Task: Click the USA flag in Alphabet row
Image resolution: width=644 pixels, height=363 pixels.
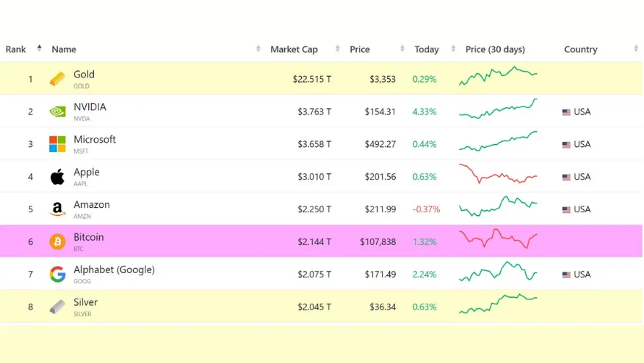Action: pyautogui.click(x=567, y=275)
